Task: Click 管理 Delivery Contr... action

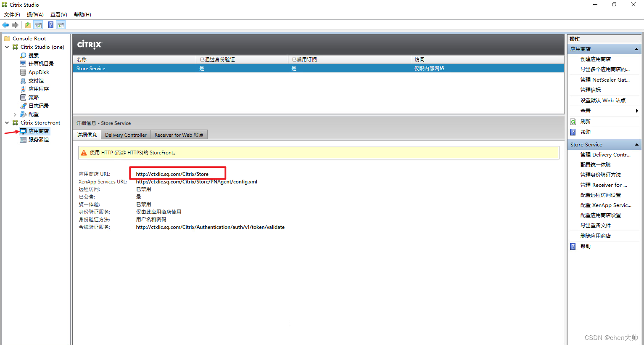Action: (x=605, y=155)
